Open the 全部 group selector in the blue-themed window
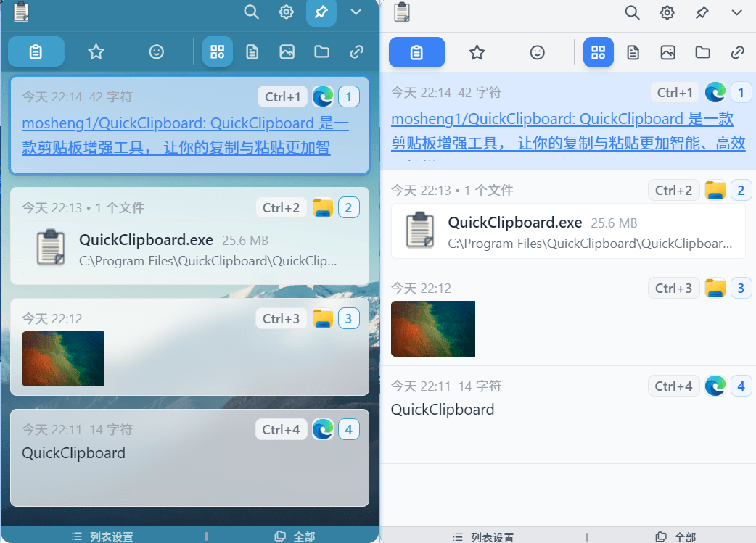The width and height of the screenshot is (756, 543). click(x=295, y=536)
